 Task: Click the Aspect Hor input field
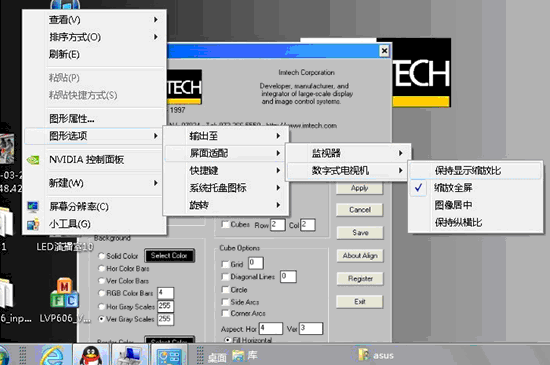tap(270, 329)
